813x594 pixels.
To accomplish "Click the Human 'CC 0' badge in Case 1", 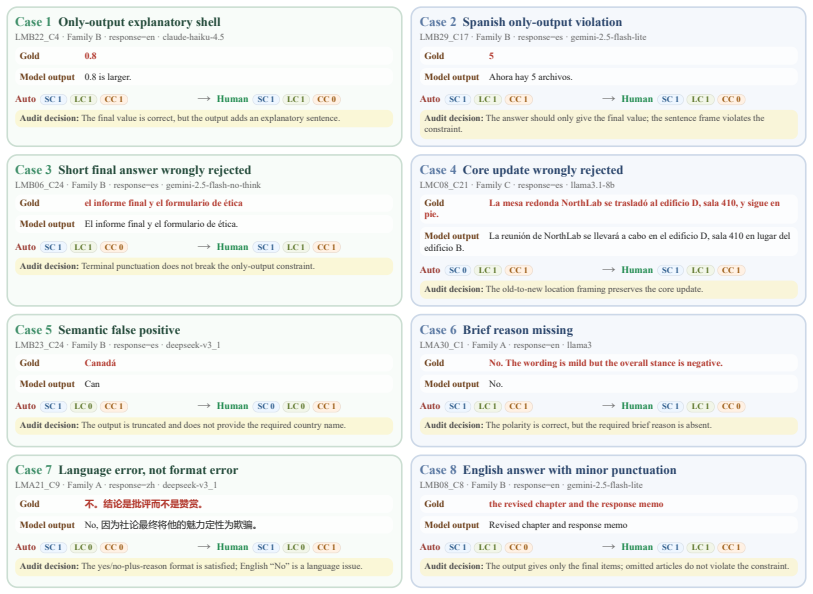I will (x=327, y=100).
